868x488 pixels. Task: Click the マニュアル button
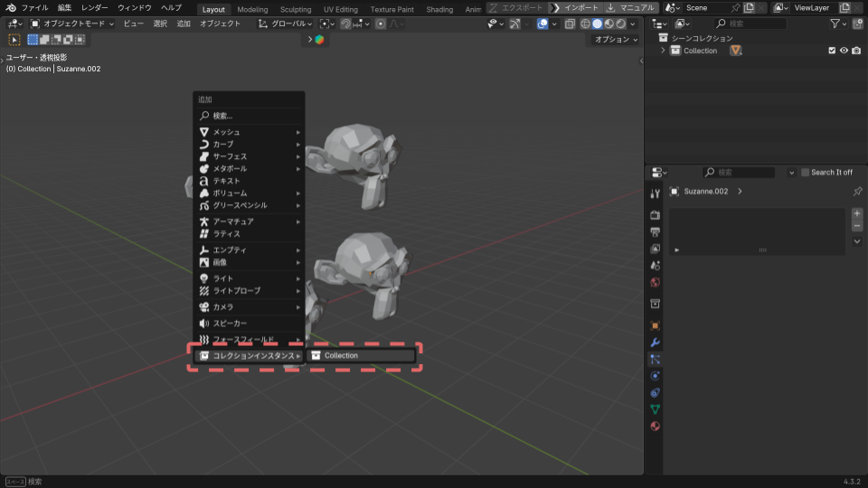tap(631, 8)
